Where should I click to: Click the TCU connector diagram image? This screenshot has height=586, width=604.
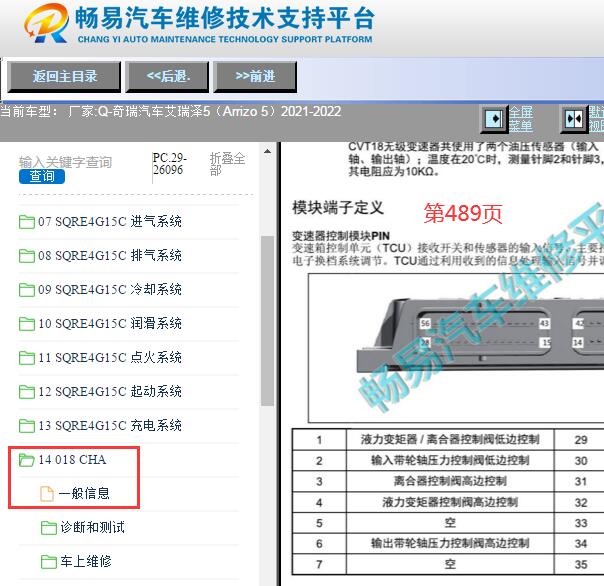pyautogui.click(x=456, y=348)
